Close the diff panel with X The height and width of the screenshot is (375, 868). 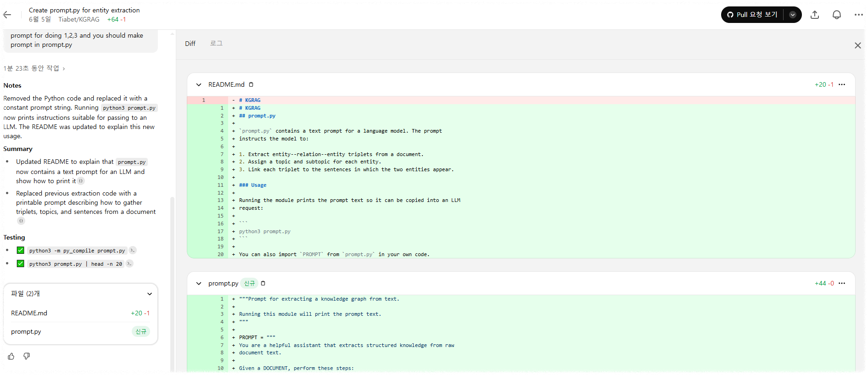(x=857, y=45)
